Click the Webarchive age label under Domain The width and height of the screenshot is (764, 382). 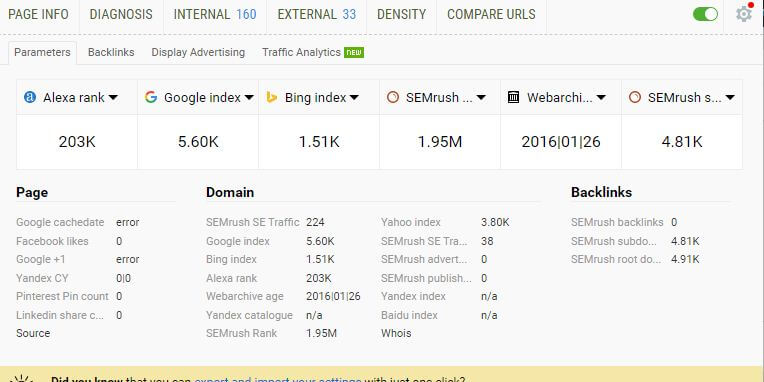point(245,296)
